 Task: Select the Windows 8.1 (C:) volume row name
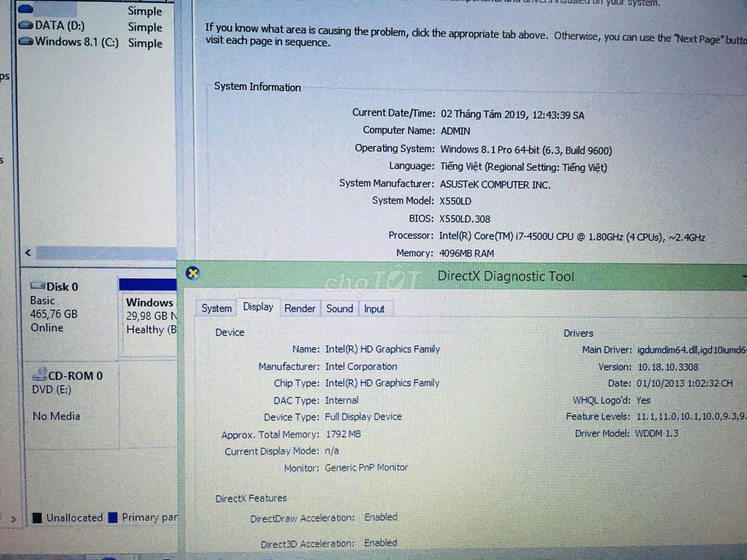77,42
